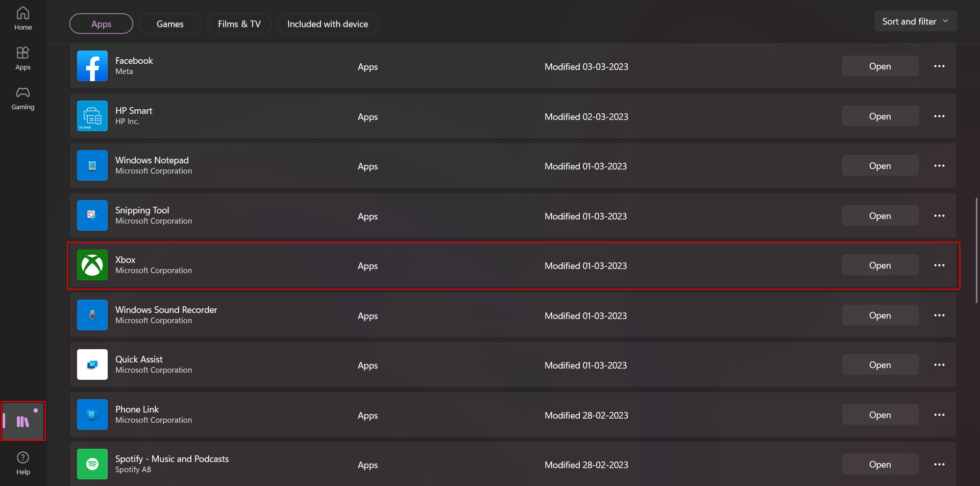The height and width of the screenshot is (486, 980).
Task: Open the Snipping Tool app
Action: pos(880,216)
